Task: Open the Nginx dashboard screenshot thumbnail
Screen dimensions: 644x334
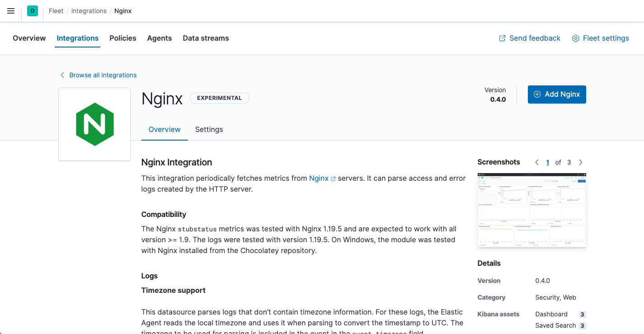Action: (x=531, y=210)
